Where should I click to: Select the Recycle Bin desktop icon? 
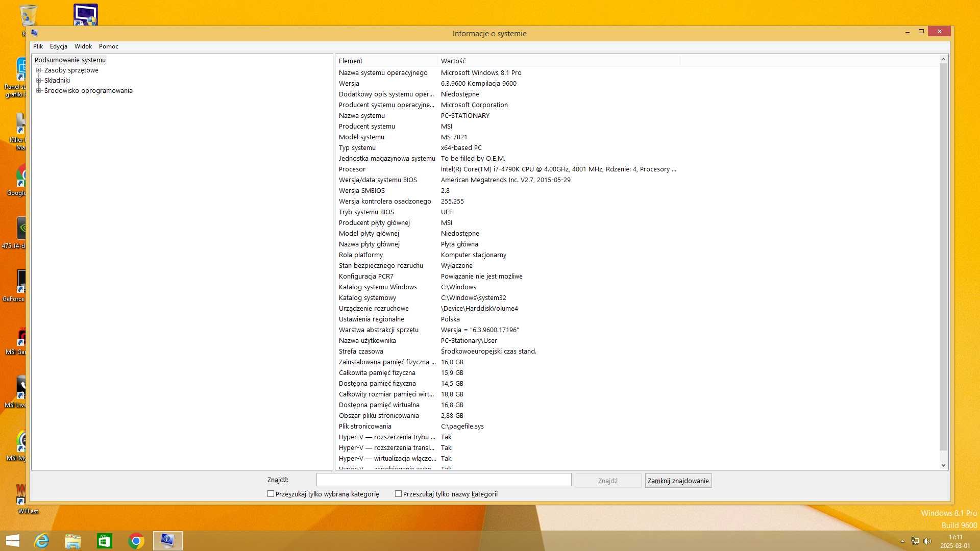(x=28, y=19)
